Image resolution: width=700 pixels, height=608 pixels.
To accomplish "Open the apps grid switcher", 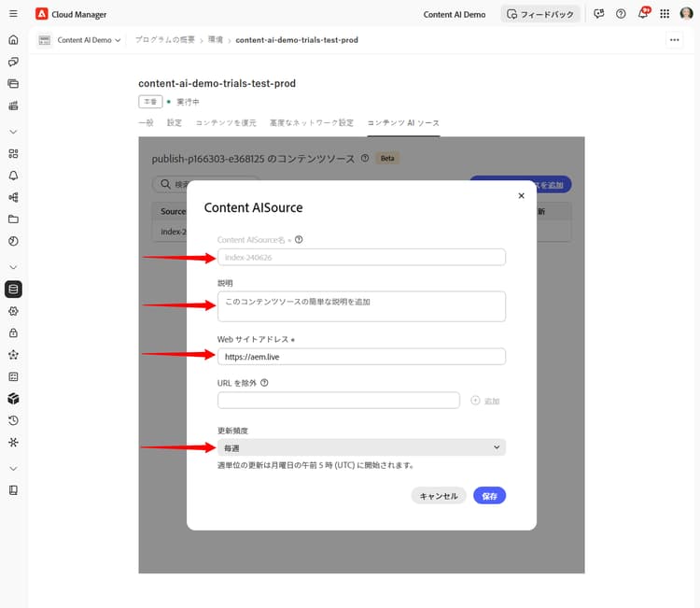I will pos(665,14).
